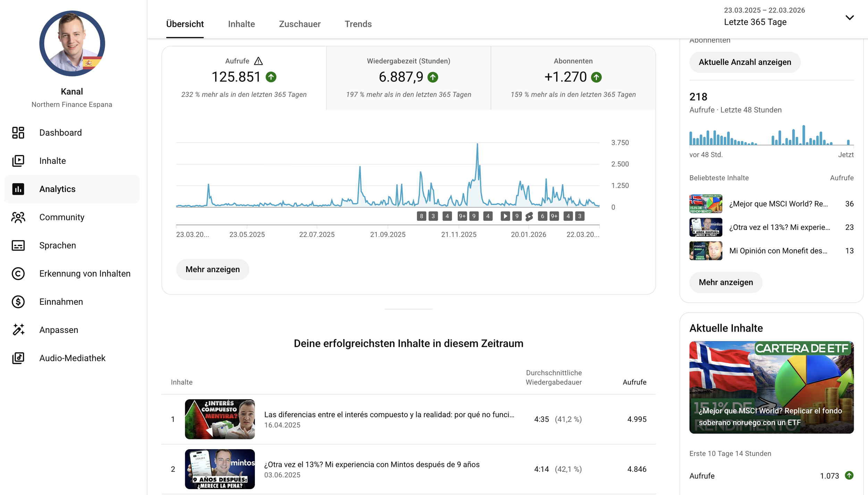Viewport: 868px width, 495px height.
Task: Open the Community sidebar icon
Action: click(x=18, y=217)
